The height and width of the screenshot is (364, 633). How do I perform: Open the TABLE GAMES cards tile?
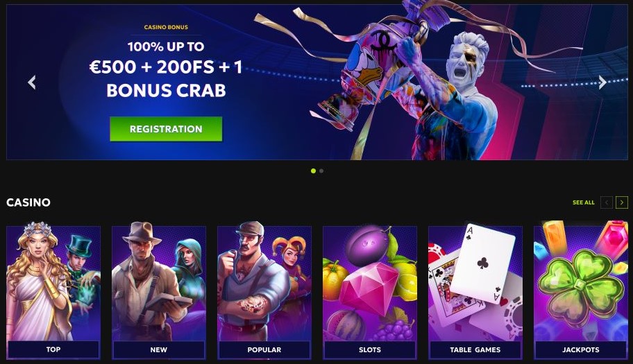(475, 291)
